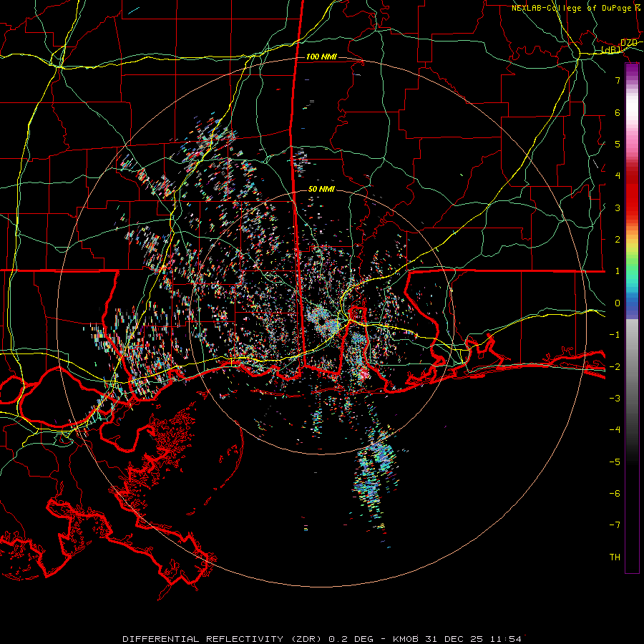
Task: Click the 3 dB legend tick label
Action: [x=618, y=208]
